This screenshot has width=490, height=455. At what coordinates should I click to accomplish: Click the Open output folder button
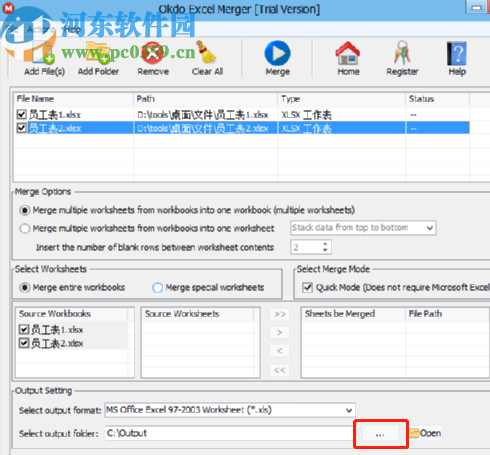pyautogui.click(x=426, y=433)
